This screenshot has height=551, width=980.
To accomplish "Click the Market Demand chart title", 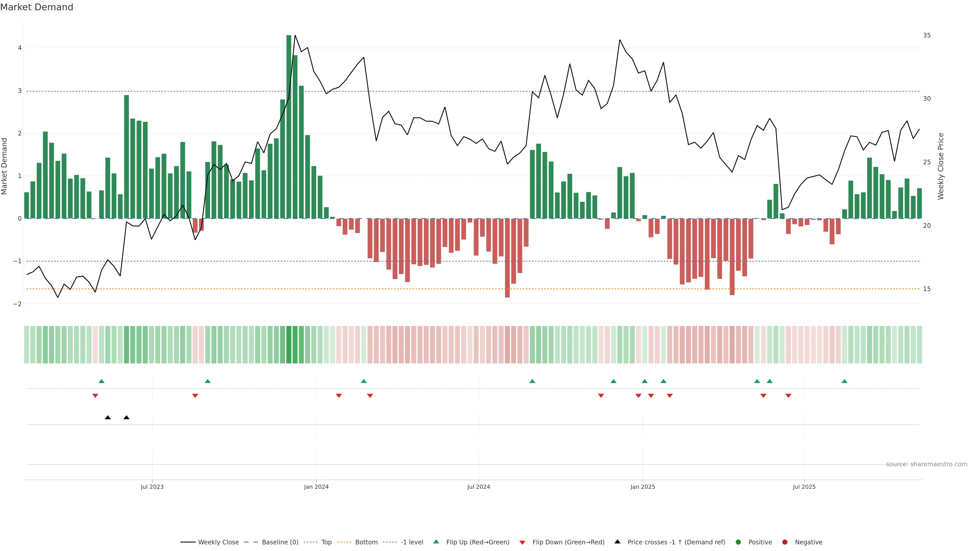I will tap(36, 7).
